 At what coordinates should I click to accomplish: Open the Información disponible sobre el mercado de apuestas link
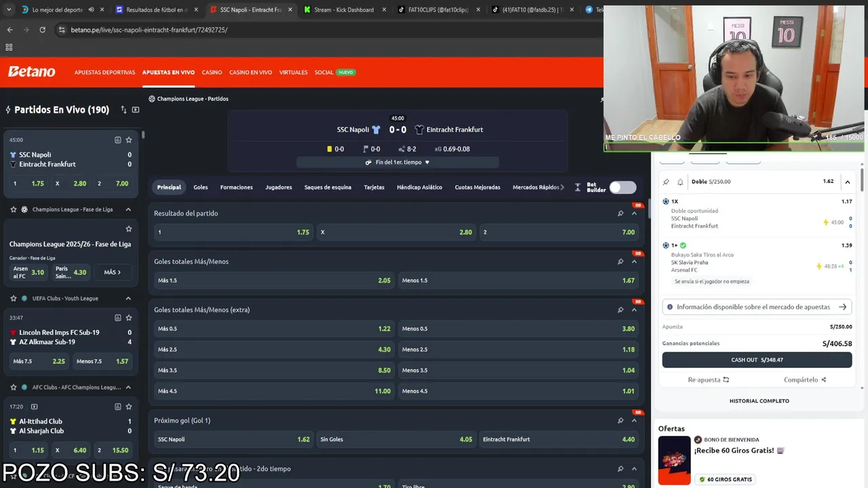[x=757, y=307]
